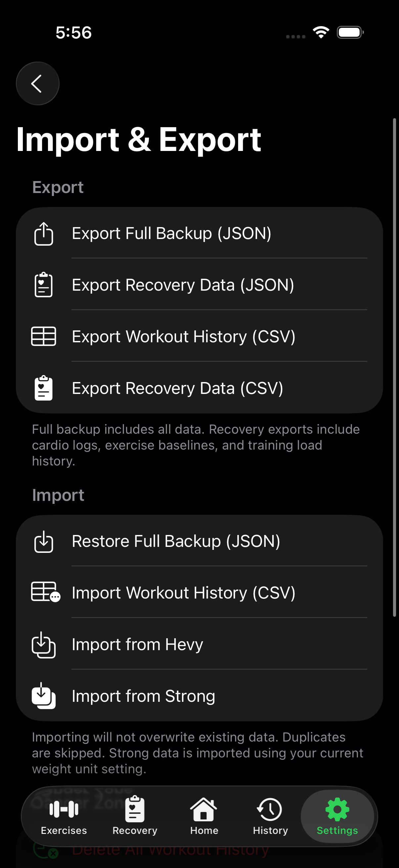This screenshot has height=868, width=399.
Task: Tap the clipboard heart icon for Export Recovery Data (JSON)
Action: click(43, 285)
